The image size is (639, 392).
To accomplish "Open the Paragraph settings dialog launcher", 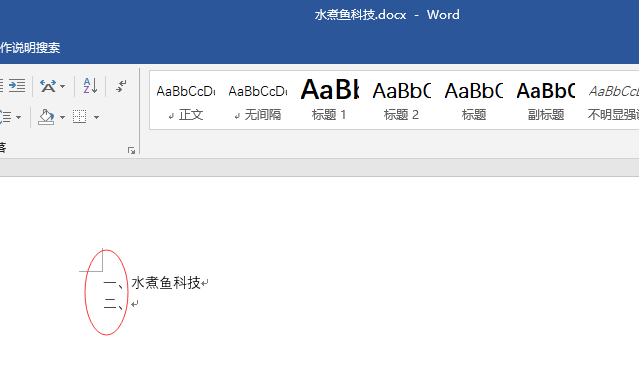I will click(131, 150).
